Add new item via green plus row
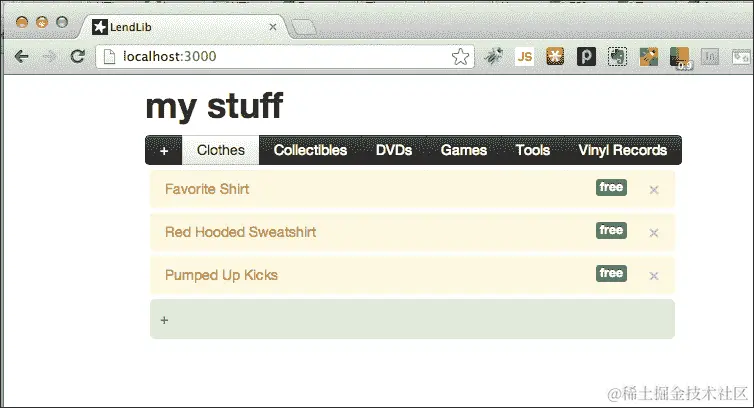Viewport: 754px width, 408px height. coord(412,319)
